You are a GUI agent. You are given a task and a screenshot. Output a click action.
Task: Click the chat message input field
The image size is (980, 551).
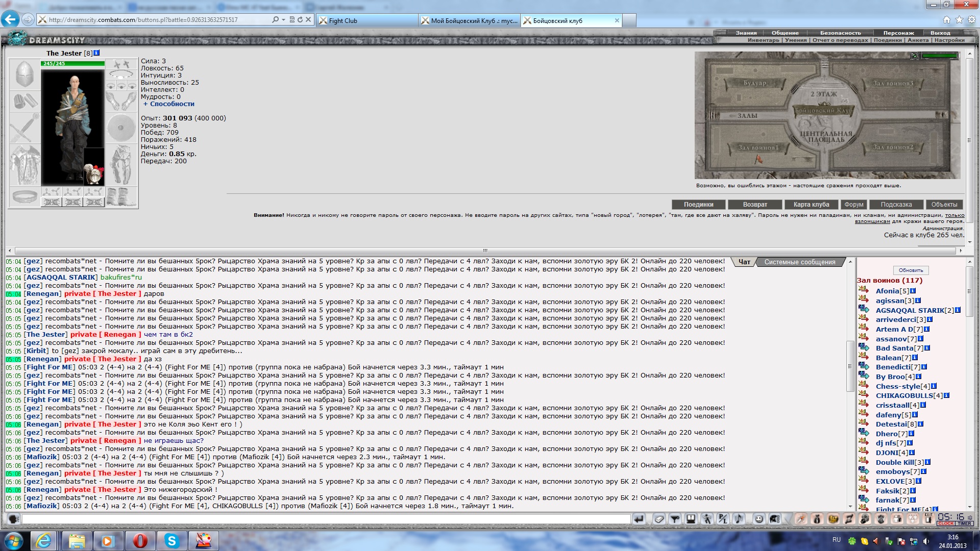point(326,519)
